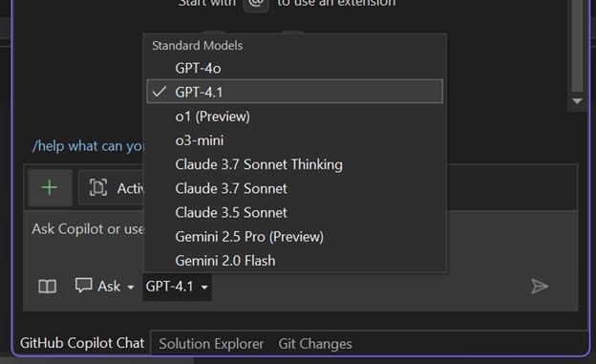The width and height of the screenshot is (596, 364).
Task: Select the o1 (Preview) model
Action: 294,117
